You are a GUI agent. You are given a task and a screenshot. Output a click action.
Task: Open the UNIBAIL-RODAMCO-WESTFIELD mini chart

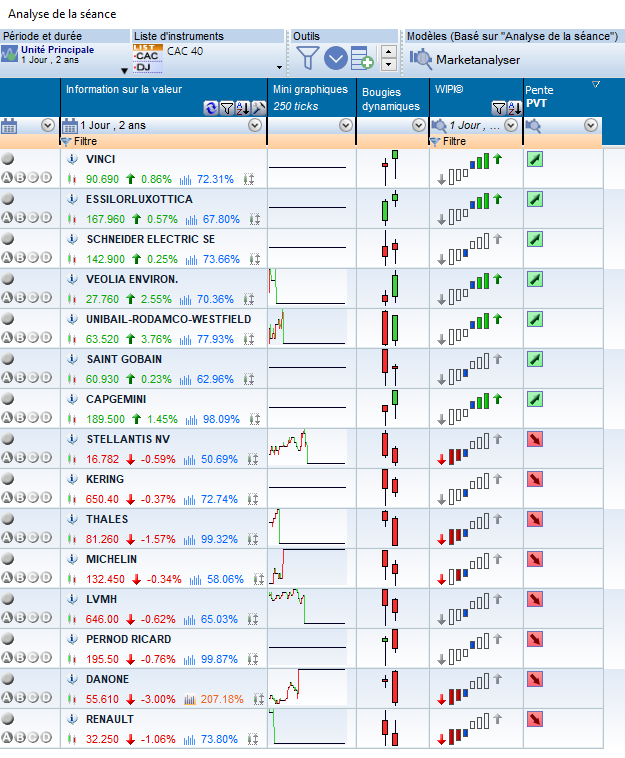pyautogui.click(x=307, y=328)
